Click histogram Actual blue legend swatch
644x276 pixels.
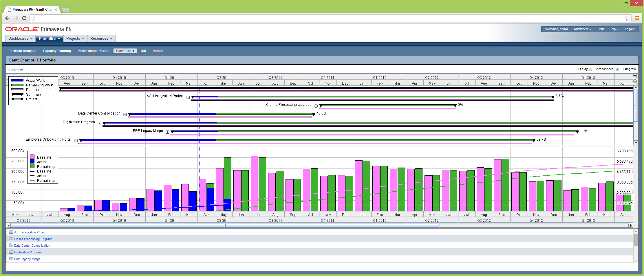tap(32, 161)
